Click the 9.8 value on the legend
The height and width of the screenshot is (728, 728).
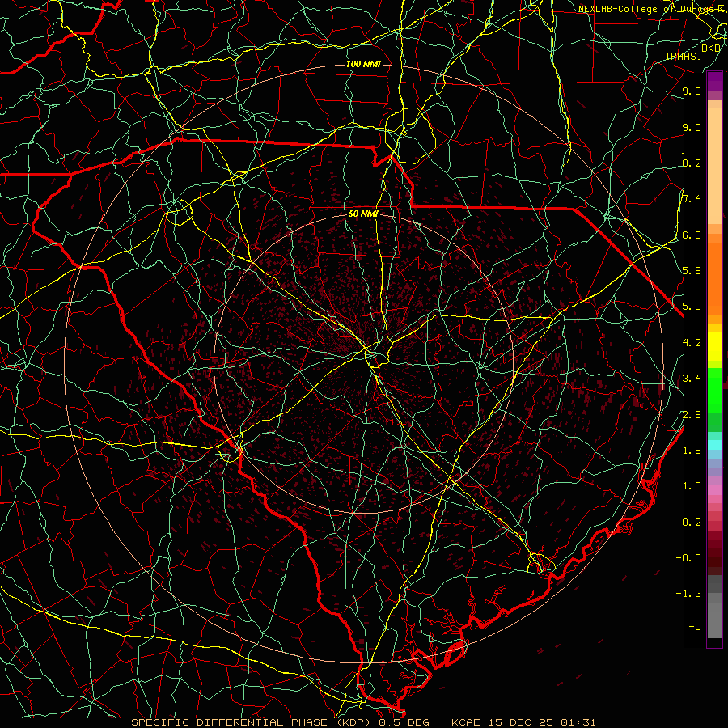[x=692, y=91]
